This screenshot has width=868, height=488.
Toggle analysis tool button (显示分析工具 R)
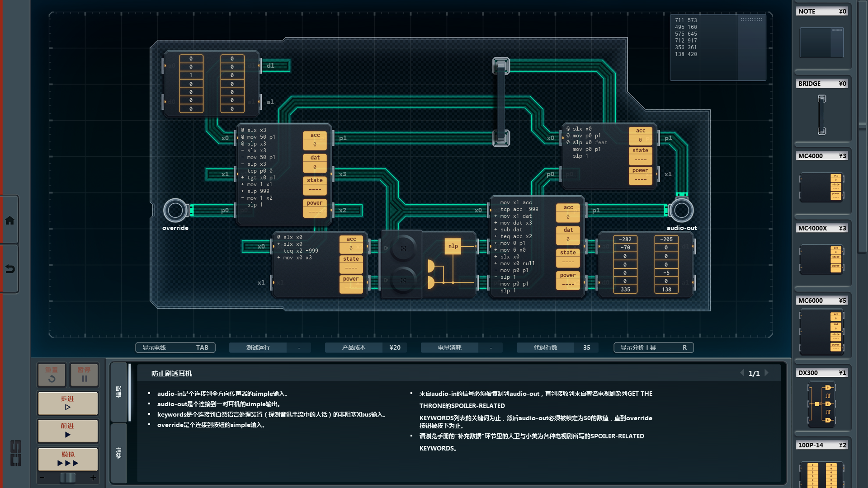tap(653, 347)
